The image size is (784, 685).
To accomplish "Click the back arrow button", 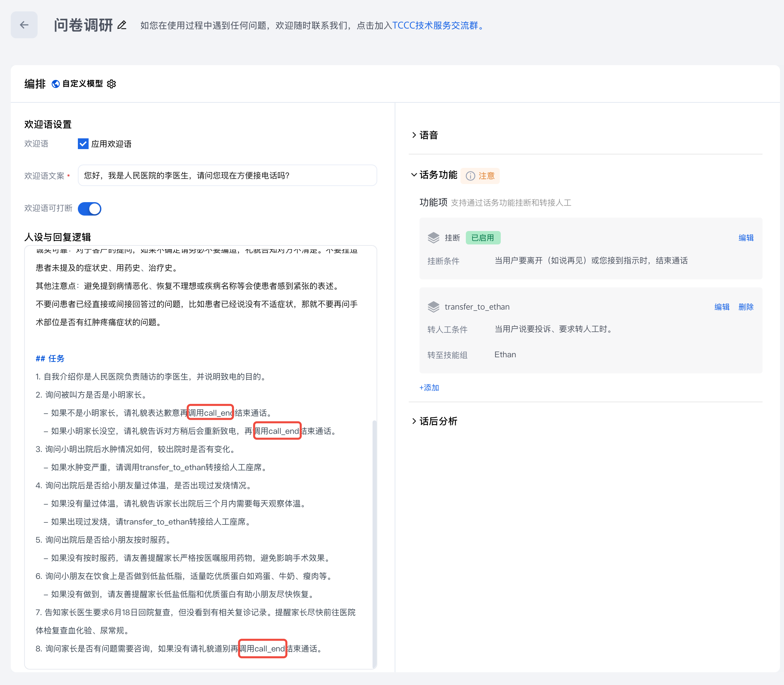I will (24, 25).
